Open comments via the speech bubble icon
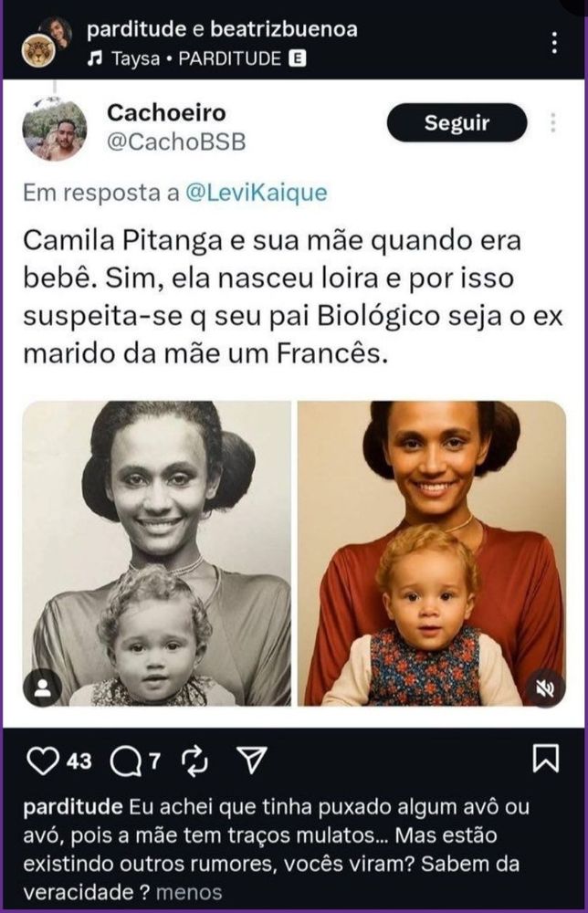The width and height of the screenshot is (588, 913). (126, 761)
